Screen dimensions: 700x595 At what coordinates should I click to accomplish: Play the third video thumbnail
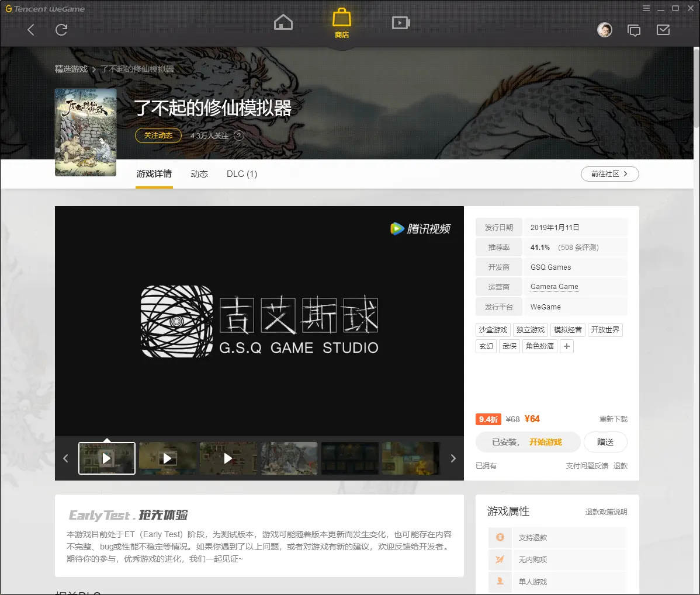pos(228,458)
